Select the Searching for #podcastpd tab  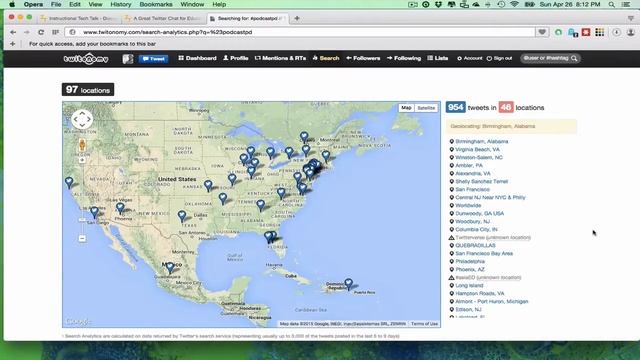[248, 18]
